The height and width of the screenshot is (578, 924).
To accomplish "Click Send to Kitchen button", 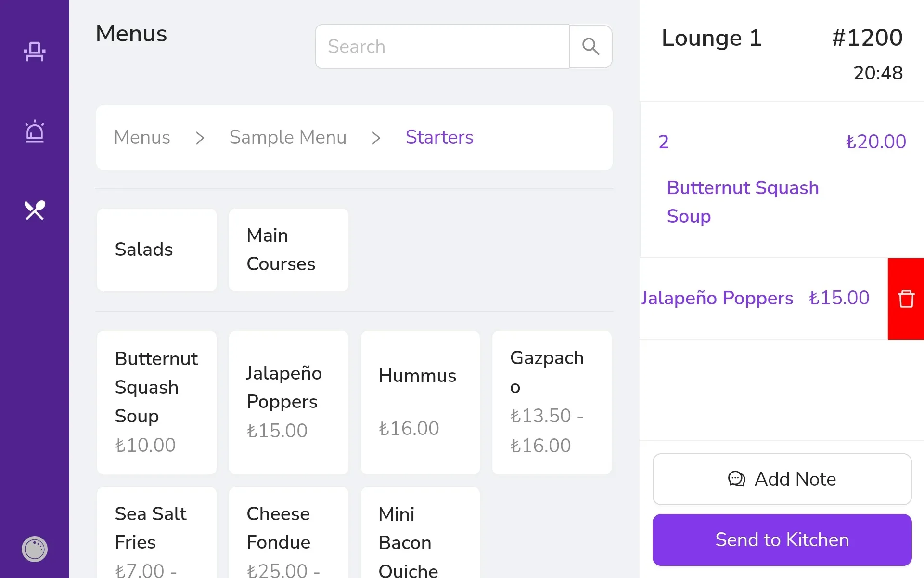I will click(782, 540).
